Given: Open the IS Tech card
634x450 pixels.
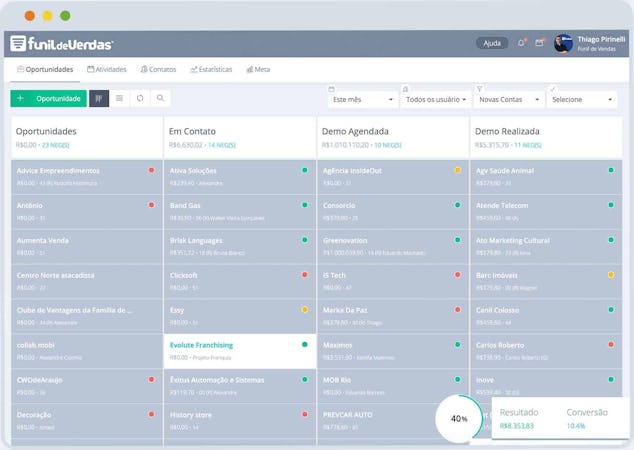Looking at the screenshot, I should (393, 281).
